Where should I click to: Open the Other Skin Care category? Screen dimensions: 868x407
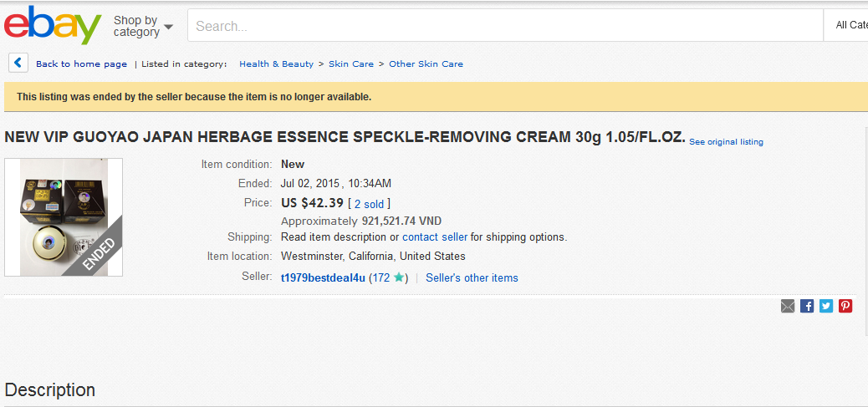426,64
